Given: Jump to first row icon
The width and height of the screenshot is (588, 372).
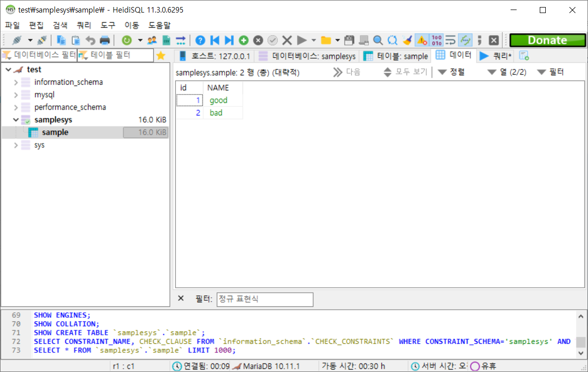Looking at the screenshot, I should (215, 40).
